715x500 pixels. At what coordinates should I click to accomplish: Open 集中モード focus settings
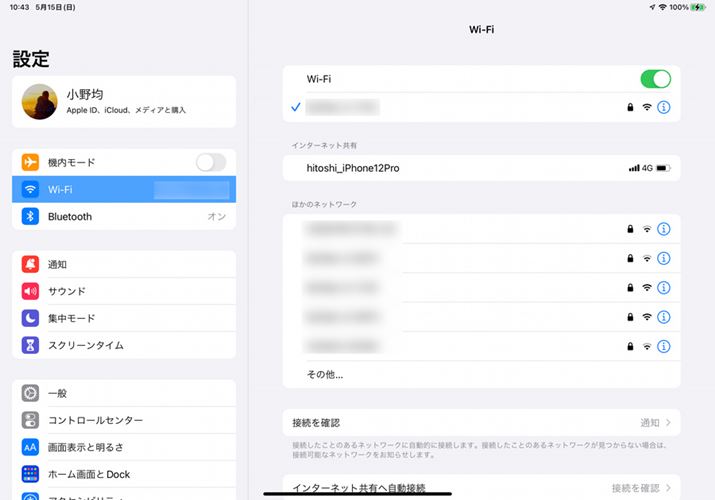point(124,318)
